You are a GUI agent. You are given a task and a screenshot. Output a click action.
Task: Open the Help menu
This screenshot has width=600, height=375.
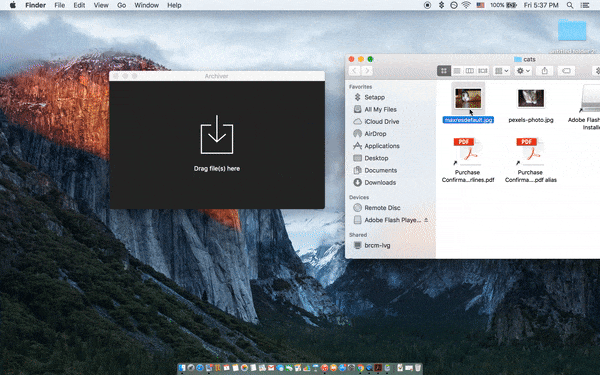174,5
